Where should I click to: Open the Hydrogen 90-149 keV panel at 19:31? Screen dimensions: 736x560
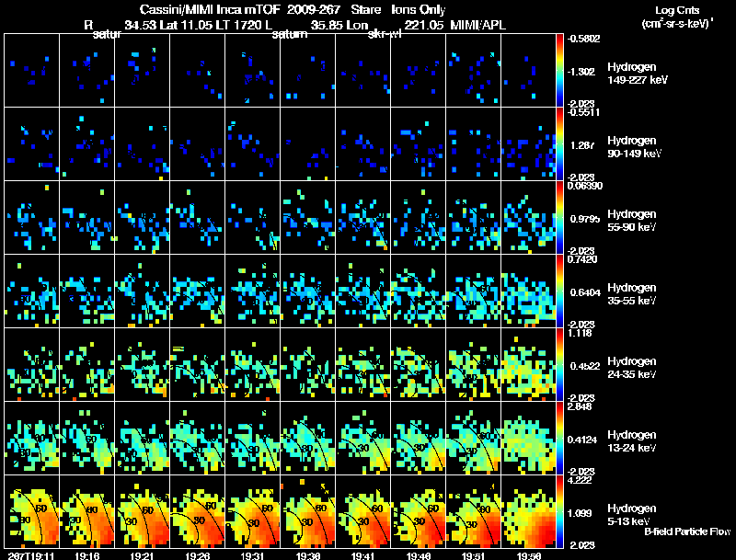(x=252, y=144)
